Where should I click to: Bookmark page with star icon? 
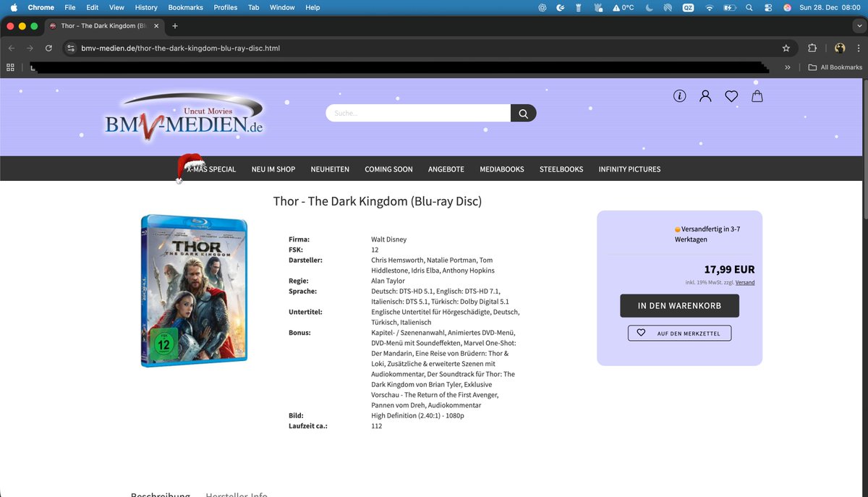tap(786, 48)
